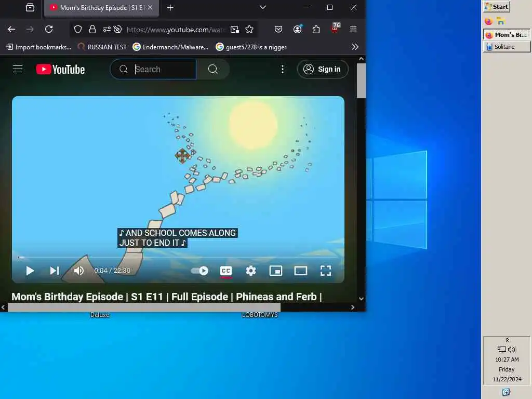Click the address bar URL
This screenshot has height=399, width=532.
click(x=176, y=30)
